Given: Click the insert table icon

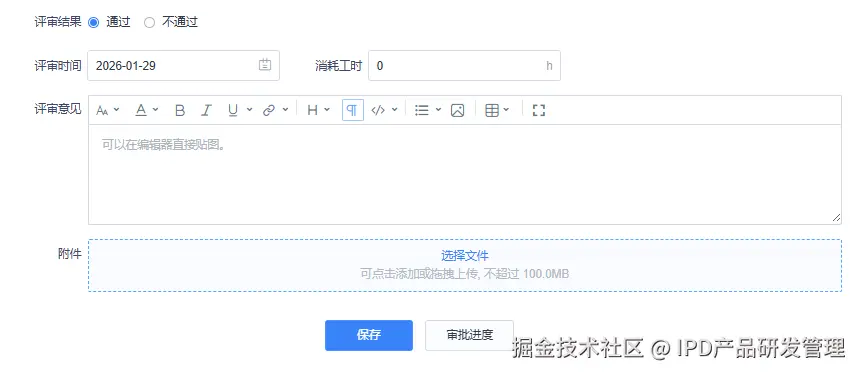Looking at the screenshot, I should (492, 110).
